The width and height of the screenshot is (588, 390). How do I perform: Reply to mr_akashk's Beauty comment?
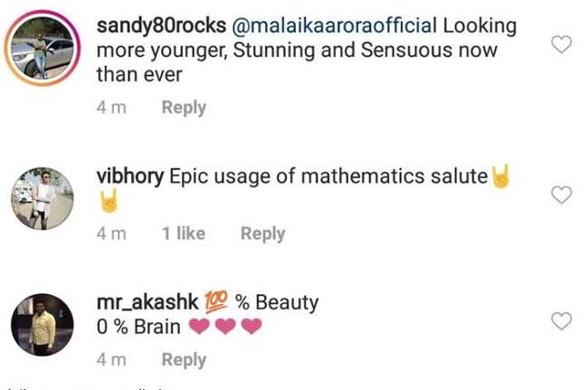click(184, 359)
